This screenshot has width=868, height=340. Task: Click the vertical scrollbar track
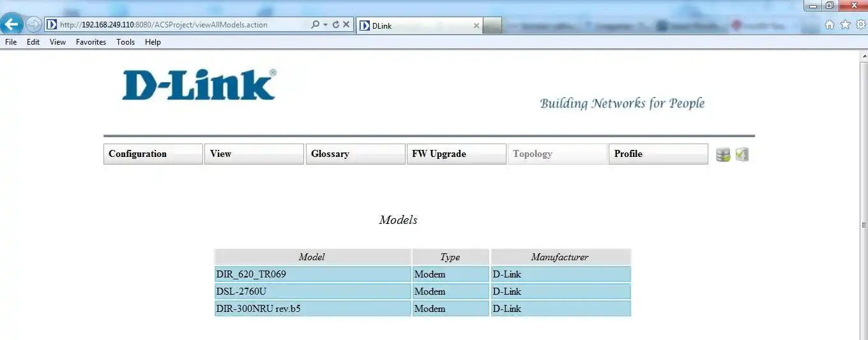click(864, 201)
